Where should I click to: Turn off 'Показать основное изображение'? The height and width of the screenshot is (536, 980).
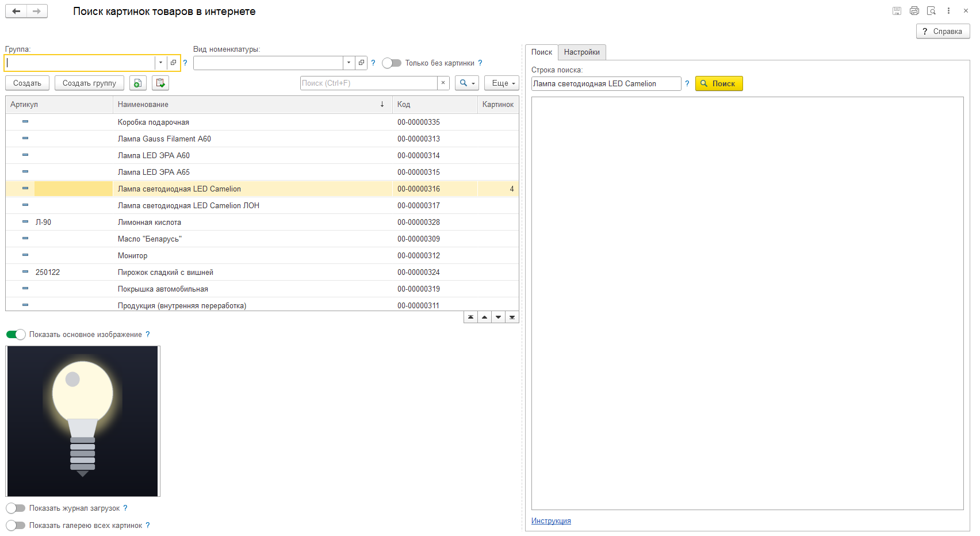pos(16,335)
